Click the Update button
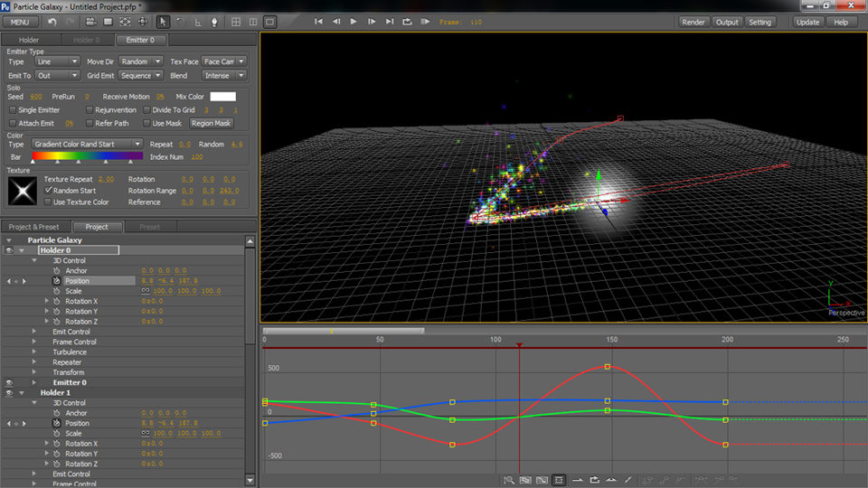 click(807, 22)
